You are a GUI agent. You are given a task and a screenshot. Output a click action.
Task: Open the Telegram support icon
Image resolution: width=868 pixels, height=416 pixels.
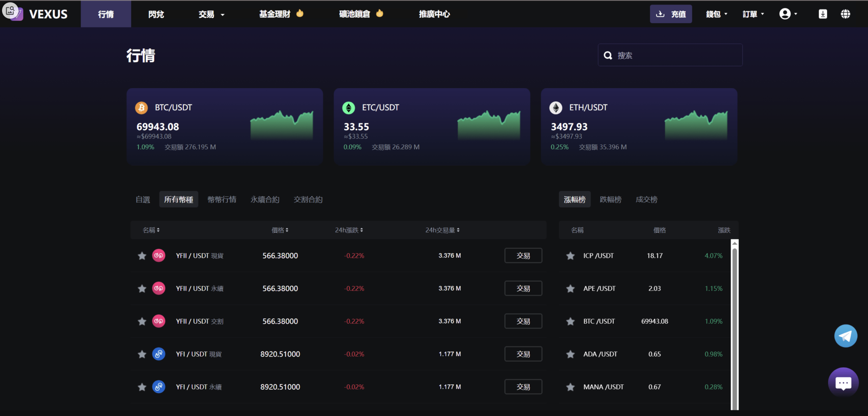pos(846,336)
